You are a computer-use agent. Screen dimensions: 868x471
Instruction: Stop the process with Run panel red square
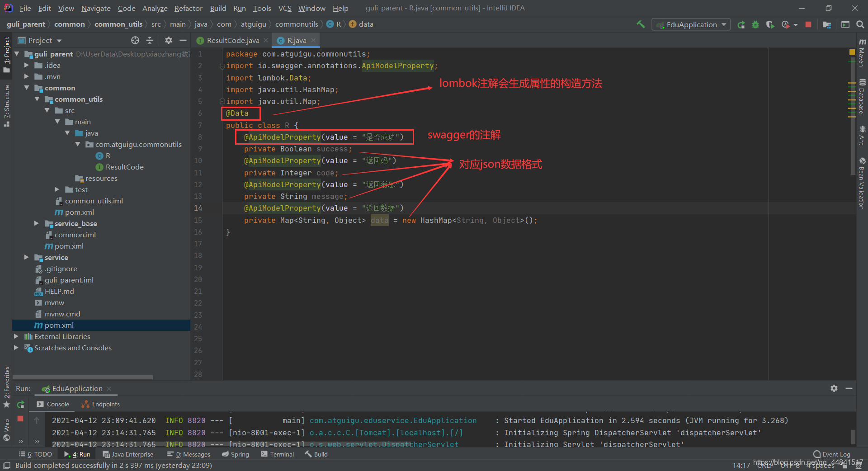point(20,419)
